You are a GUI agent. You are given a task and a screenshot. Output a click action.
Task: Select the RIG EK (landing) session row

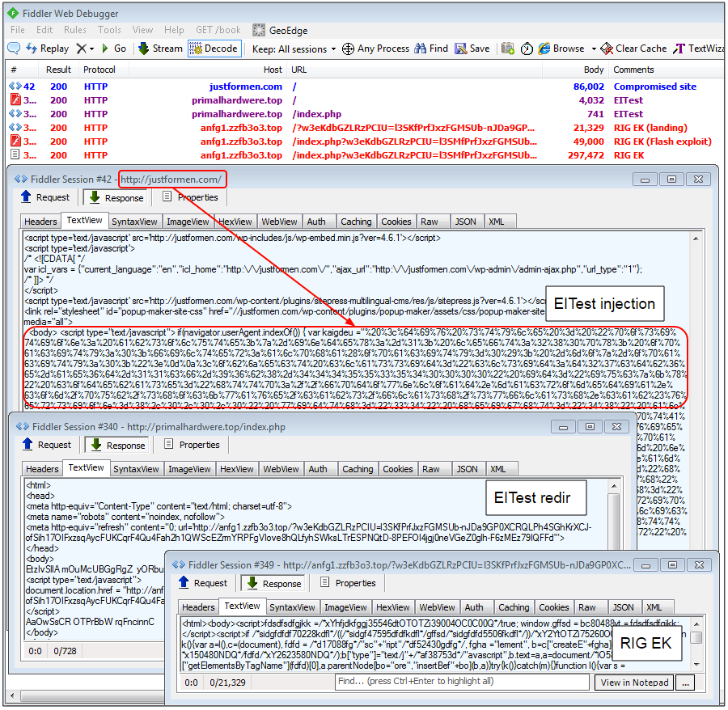(x=365, y=128)
